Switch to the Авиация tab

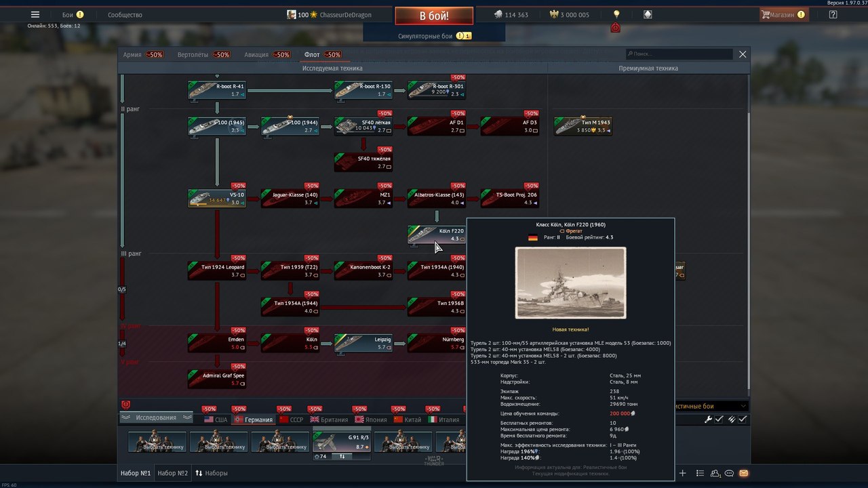[267, 54]
